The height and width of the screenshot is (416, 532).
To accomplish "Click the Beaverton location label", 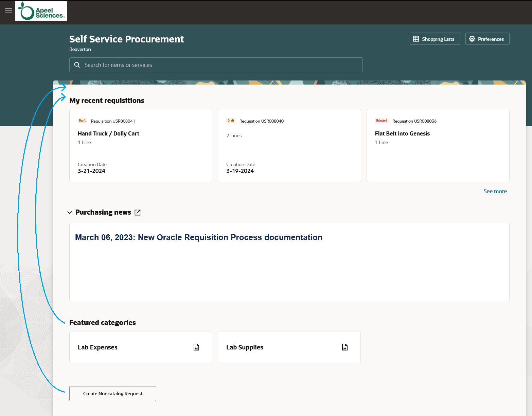I will click(80, 49).
